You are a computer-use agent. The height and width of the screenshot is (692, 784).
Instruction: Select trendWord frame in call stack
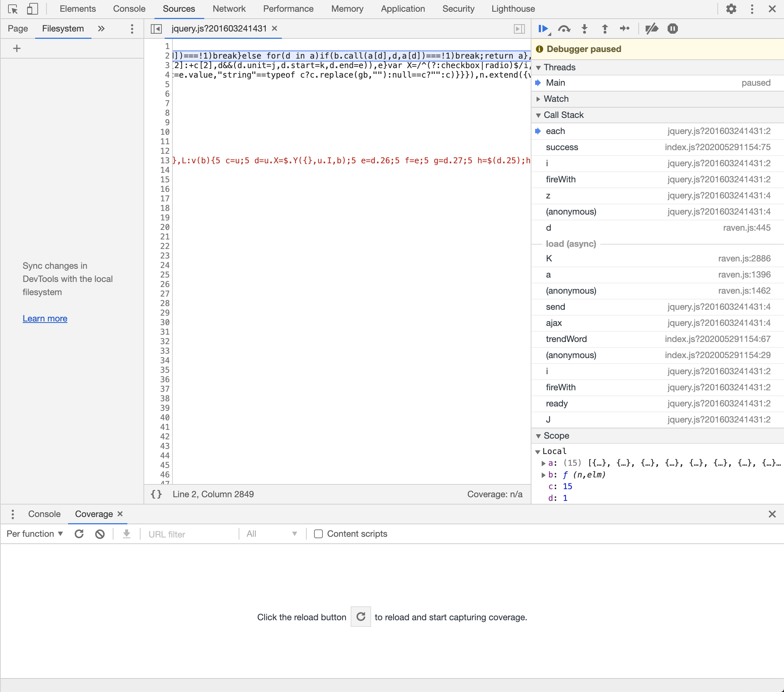pos(566,339)
